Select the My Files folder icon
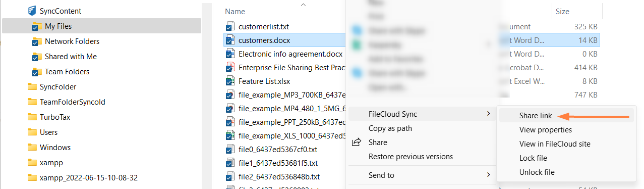 [x=37, y=26]
